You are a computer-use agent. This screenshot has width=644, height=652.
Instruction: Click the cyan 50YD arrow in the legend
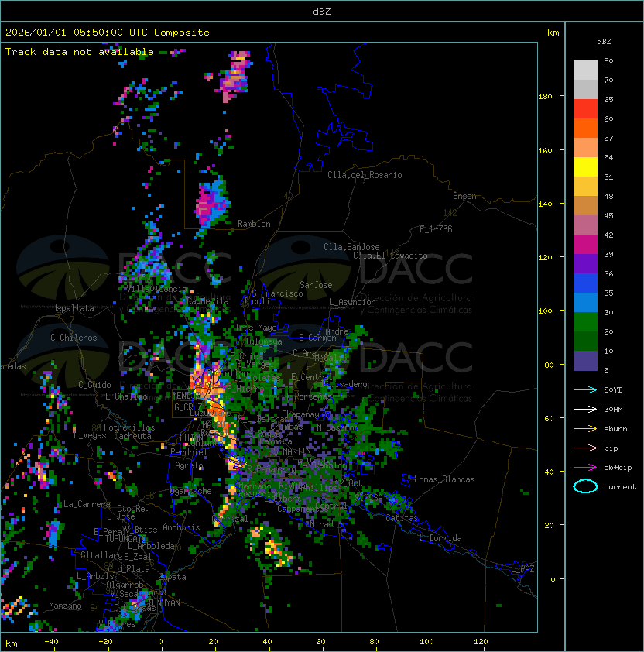[x=585, y=389]
